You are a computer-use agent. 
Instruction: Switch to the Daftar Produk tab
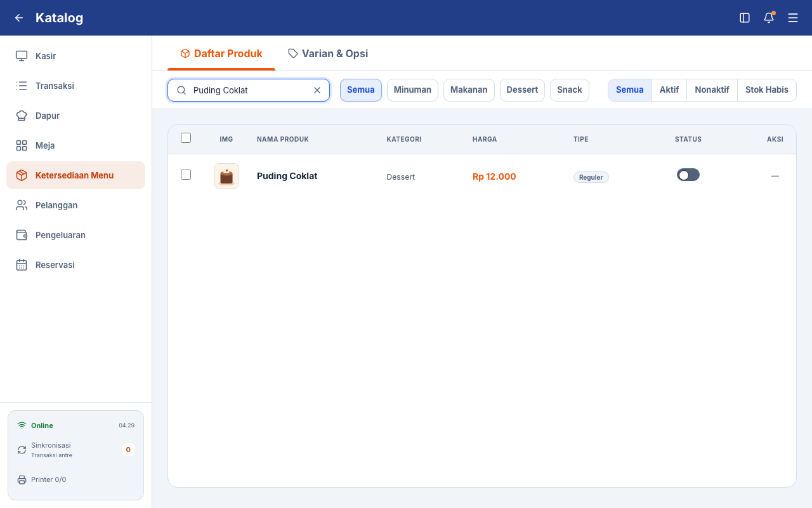click(221, 53)
